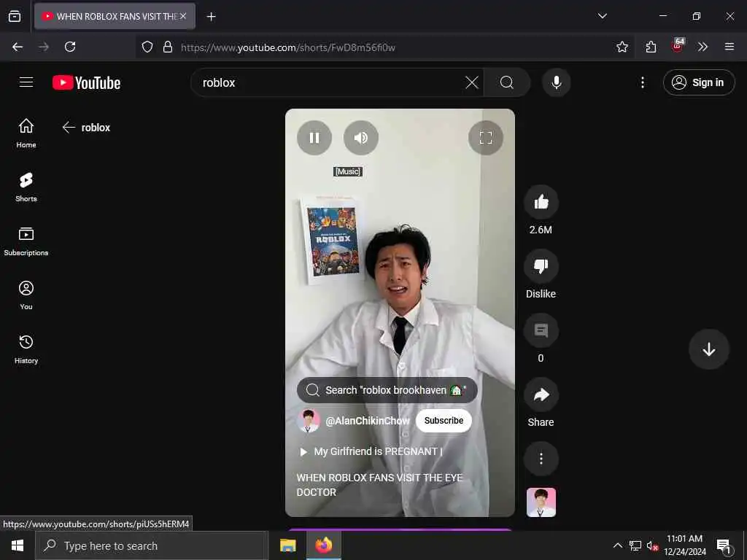Submit search with magnifier button

[x=507, y=82]
